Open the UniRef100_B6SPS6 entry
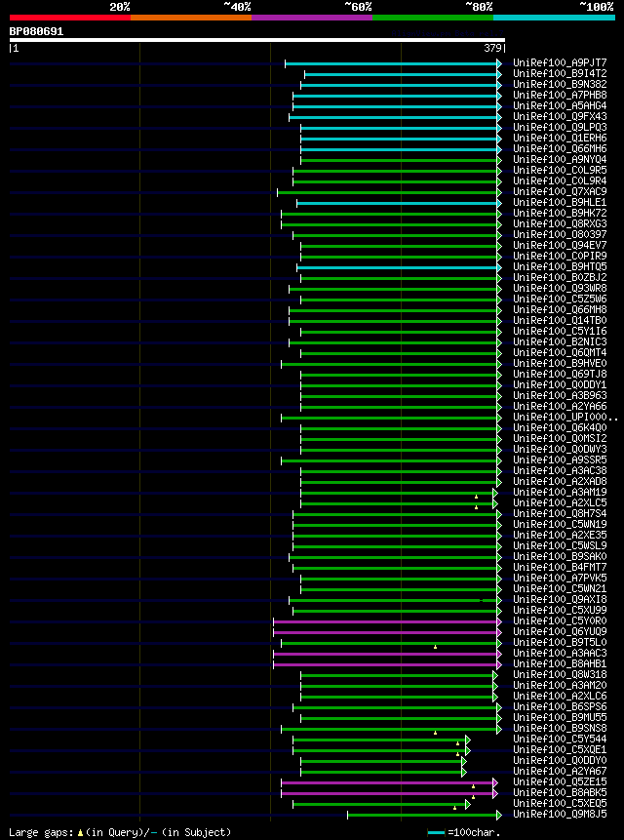624x840 pixels. pos(560,706)
